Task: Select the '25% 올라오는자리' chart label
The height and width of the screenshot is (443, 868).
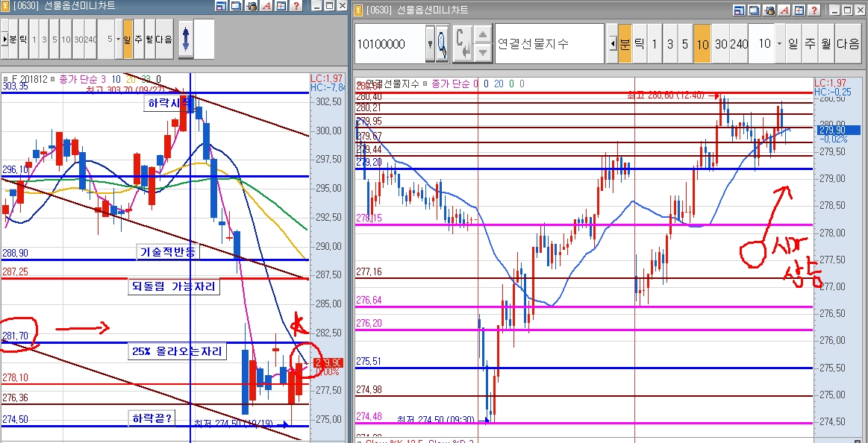Action: click(x=177, y=351)
